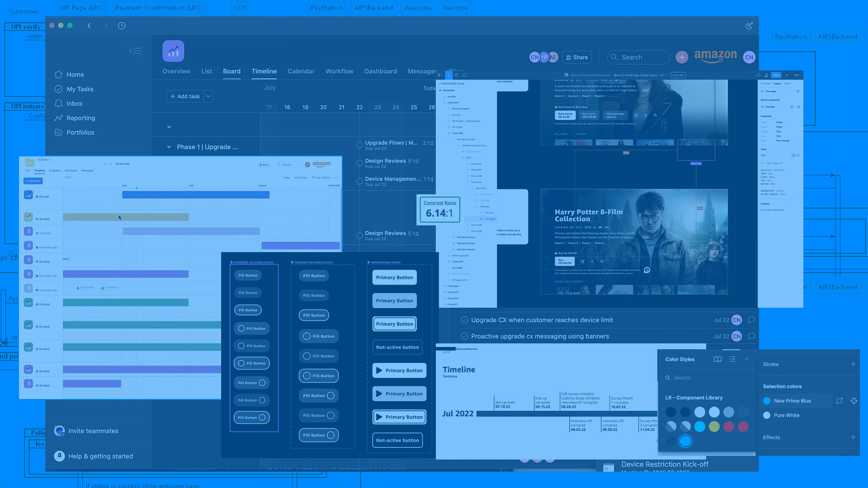Open the history clock icon in Asana

(x=122, y=26)
